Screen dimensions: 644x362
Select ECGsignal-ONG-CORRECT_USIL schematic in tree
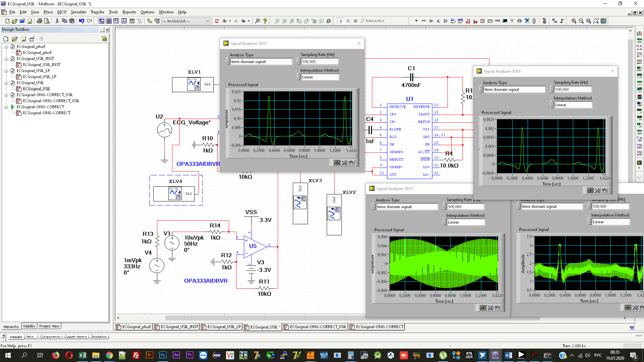51,101
